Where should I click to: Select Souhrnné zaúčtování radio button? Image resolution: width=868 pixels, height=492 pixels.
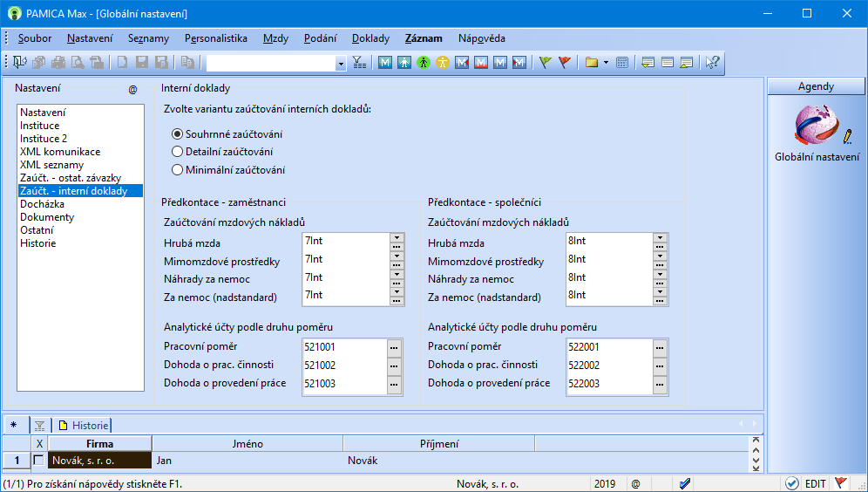[x=177, y=134]
